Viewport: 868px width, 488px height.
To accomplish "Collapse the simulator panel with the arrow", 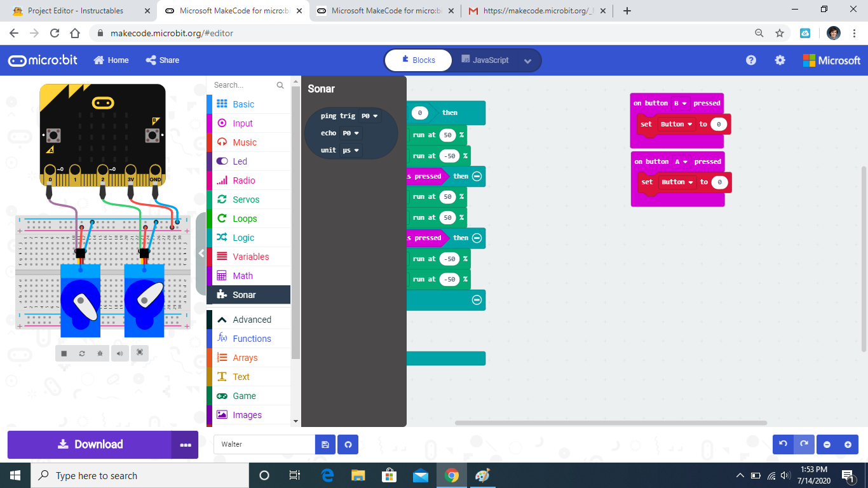I will 201,254.
